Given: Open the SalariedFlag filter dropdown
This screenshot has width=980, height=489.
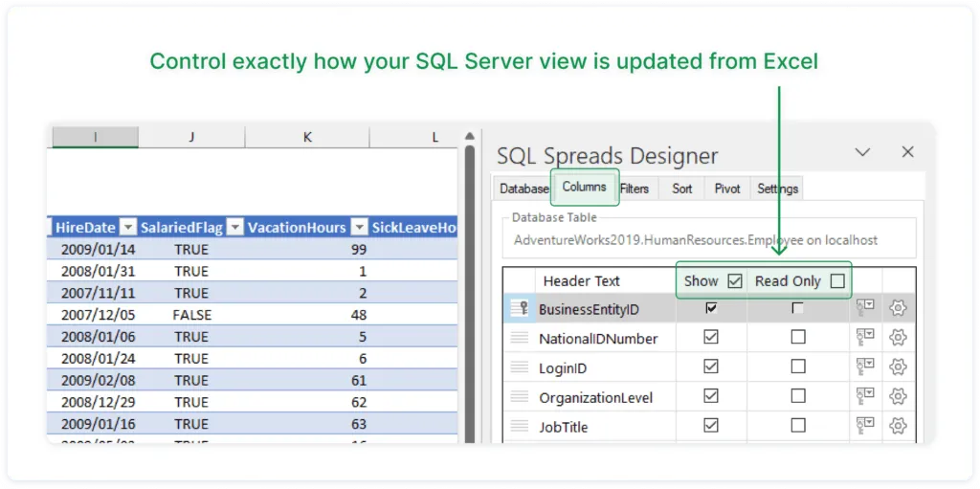Looking at the screenshot, I should 234,228.
